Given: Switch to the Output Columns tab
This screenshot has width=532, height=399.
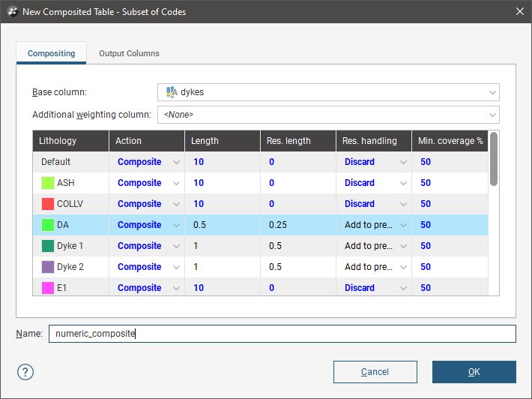Looking at the screenshot, I should pos(129,53).
